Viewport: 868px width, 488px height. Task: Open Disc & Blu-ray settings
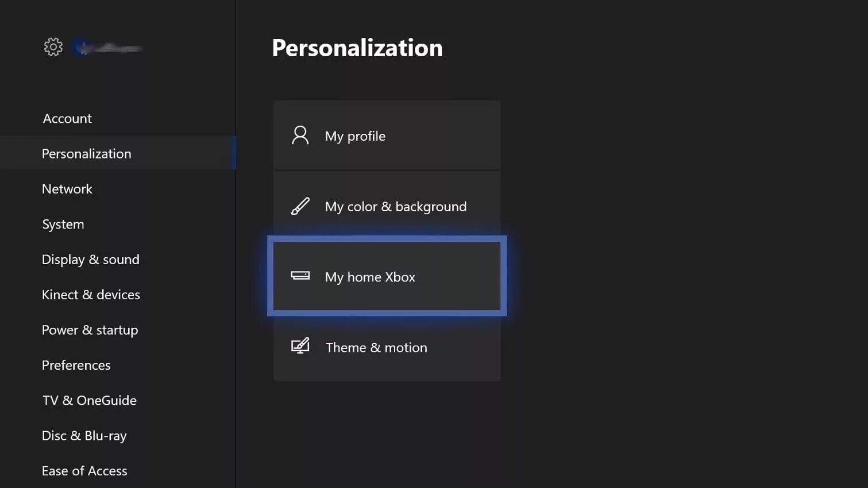84,436
